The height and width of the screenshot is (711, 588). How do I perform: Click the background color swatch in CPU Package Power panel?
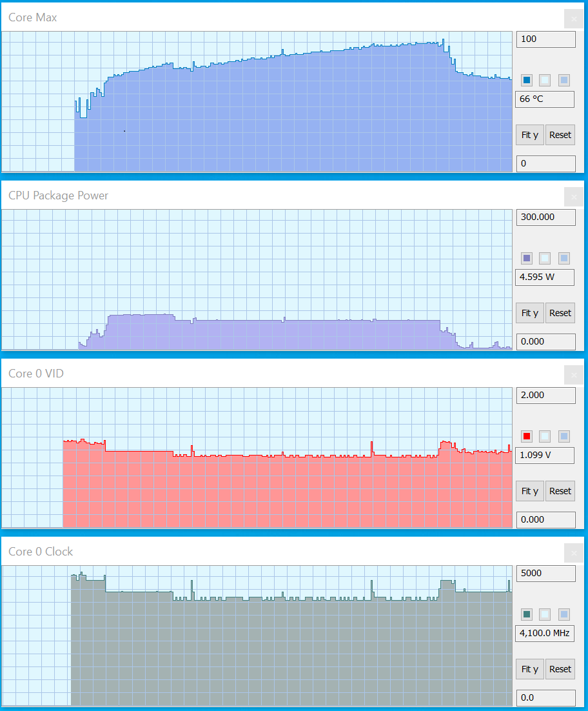coord(545,259)
